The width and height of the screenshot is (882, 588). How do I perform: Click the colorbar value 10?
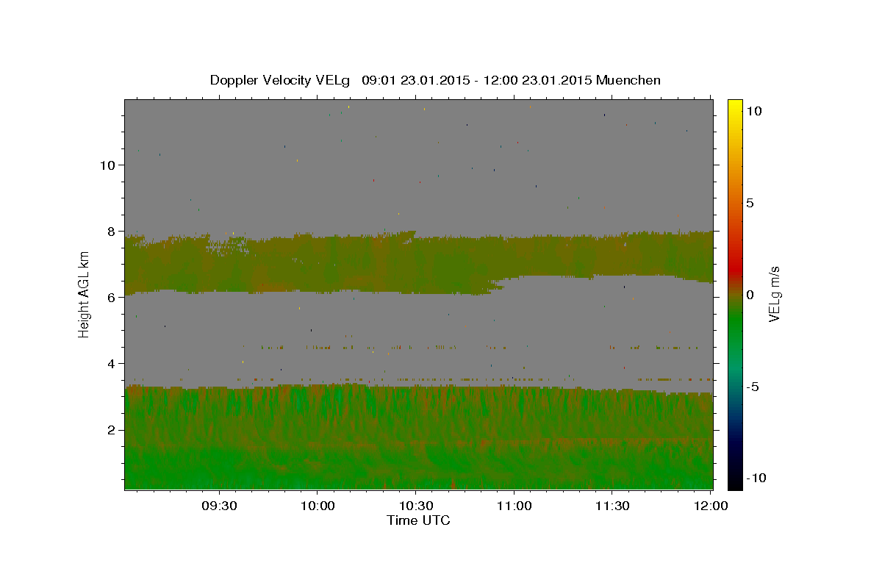753,111
